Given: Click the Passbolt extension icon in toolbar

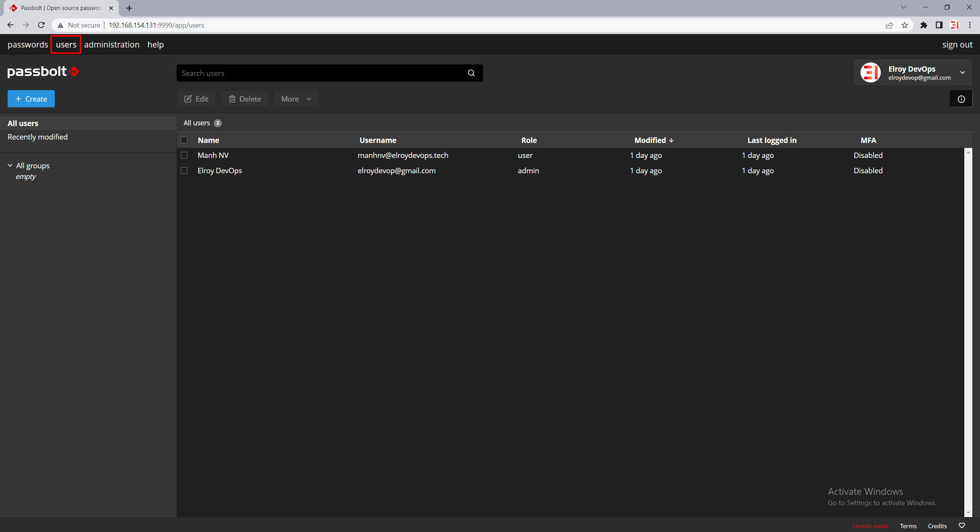Looking at the screenshot, I should point(955,25).
